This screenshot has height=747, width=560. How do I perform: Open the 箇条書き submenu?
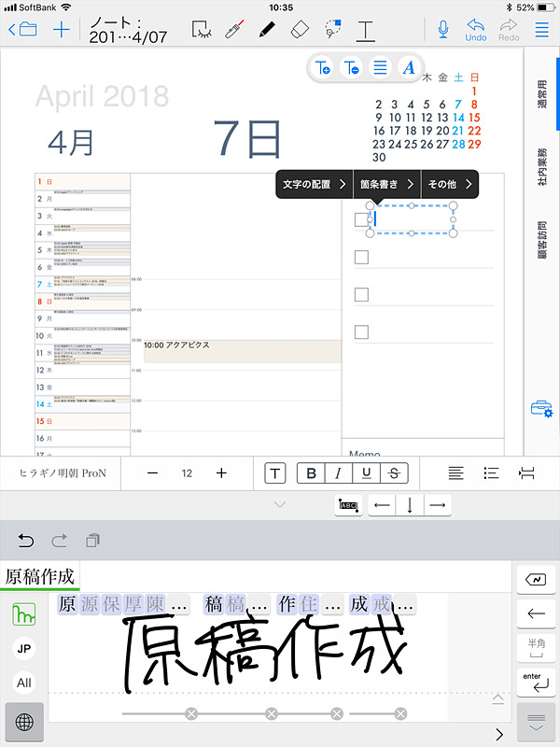coord(386,184)
